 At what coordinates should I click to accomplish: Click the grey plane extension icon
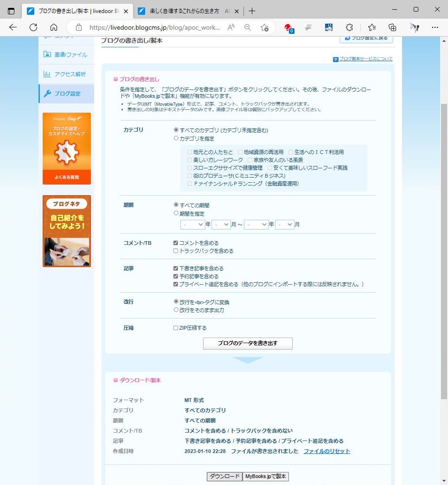tap(308, 27)
